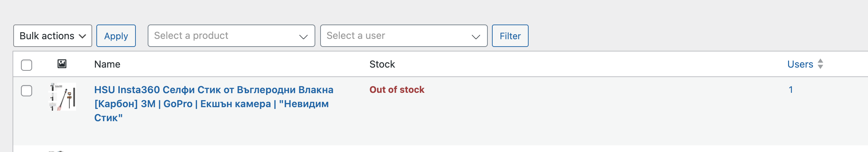Screen dimensions: 868x152
Task: Click the image column header icon
Action: tap(62, 64)
